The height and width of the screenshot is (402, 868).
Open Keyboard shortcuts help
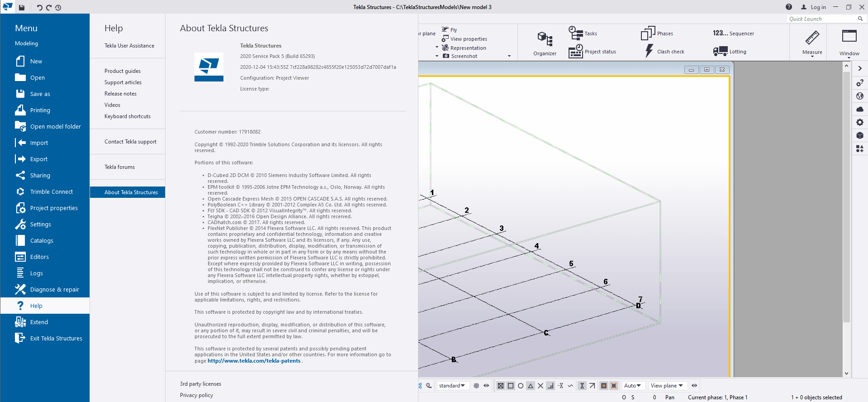(x=128, y=116)
